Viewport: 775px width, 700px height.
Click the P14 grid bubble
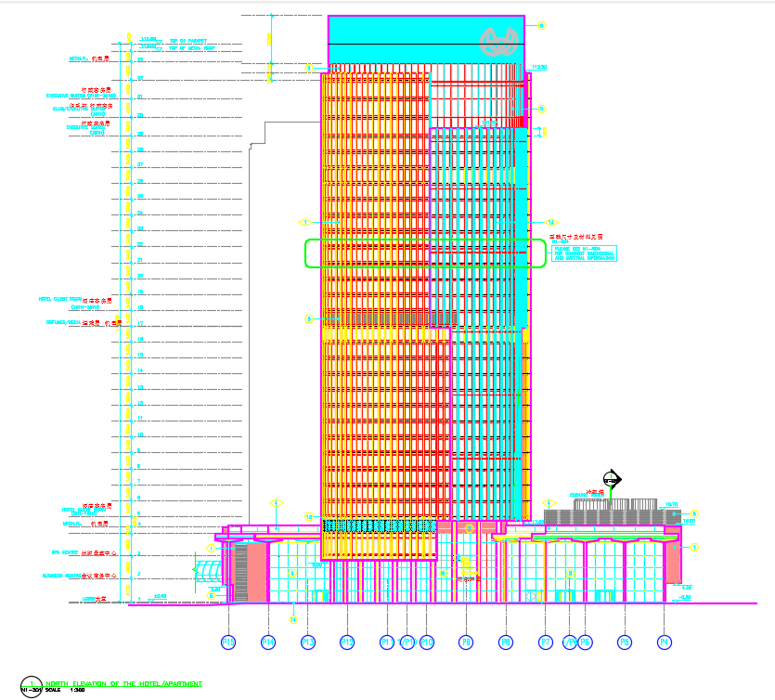tap(268, 642)
